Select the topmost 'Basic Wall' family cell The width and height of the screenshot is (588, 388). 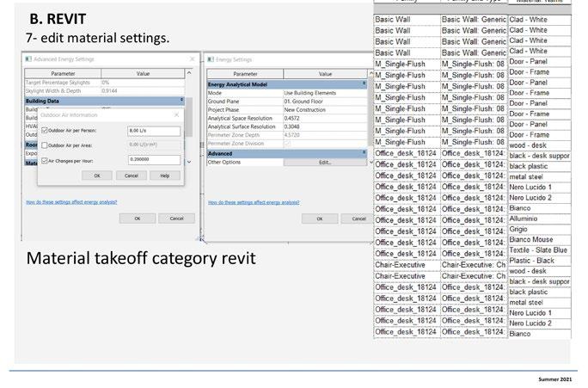click(x=407, y=20)
